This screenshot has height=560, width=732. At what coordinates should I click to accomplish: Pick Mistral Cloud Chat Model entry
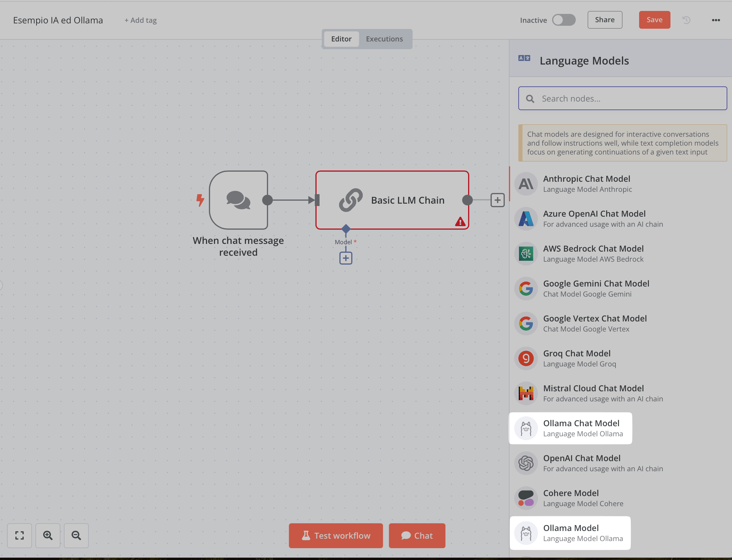click(620, 394)
